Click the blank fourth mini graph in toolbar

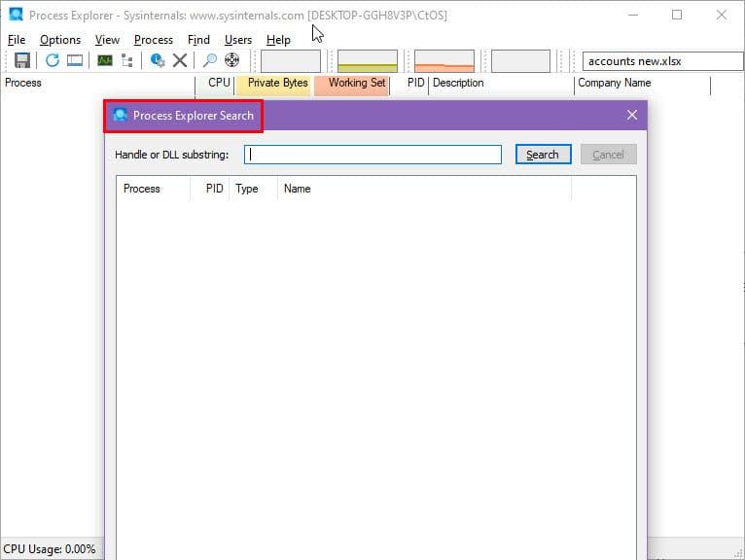click(520, 61)
